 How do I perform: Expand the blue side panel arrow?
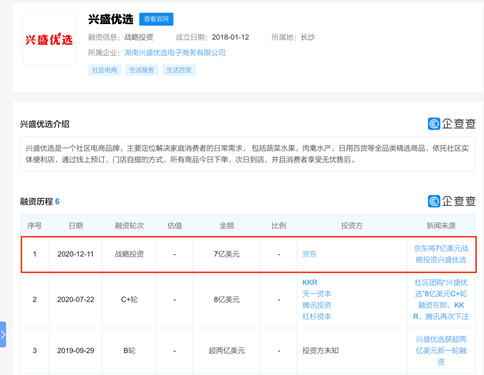pos(3,334)
